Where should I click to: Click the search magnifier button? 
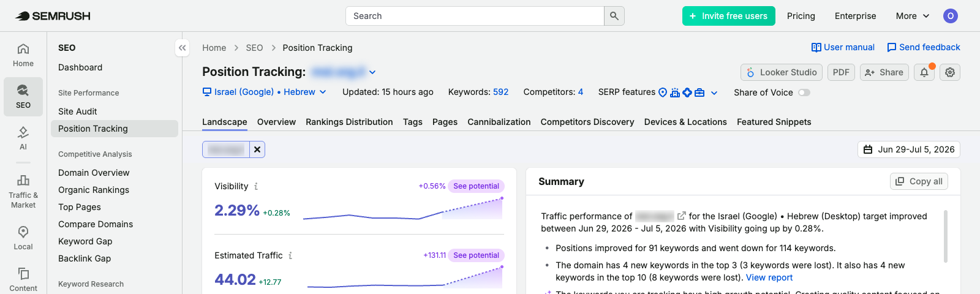(x=614, y=16)
